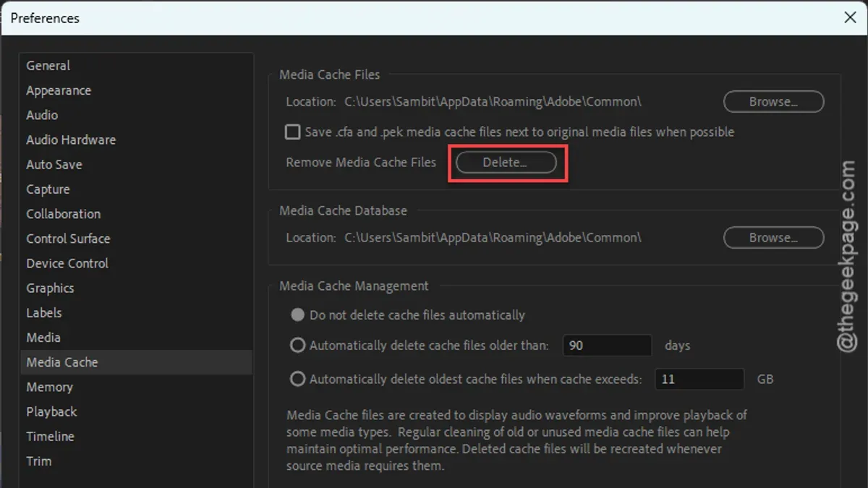
Task: Click the 11 GB cache size field
Action: [x=699, y=379]
